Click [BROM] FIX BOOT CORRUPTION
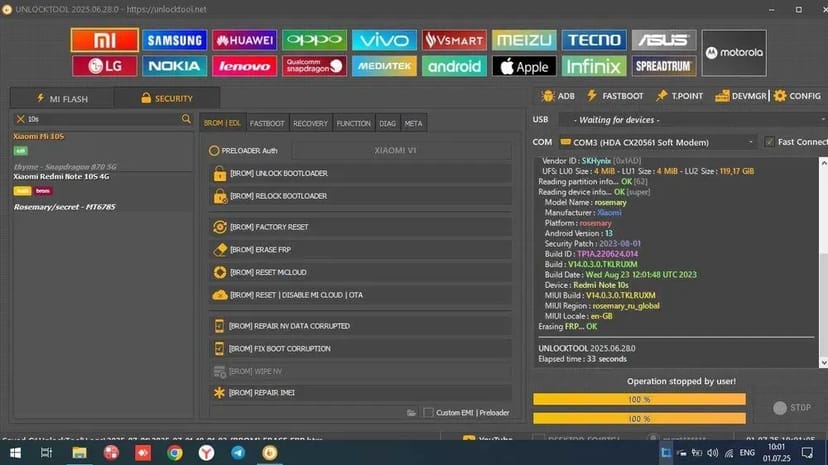 click(360, 349)
